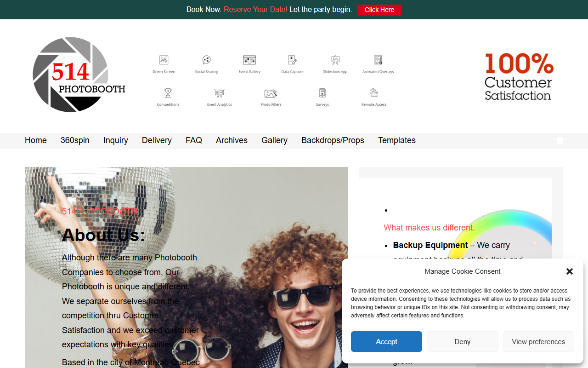The height and width of the screenshot is (368, 588).
Task: Click the red 514PHOTOBOOTH label
Action: tap(100, 211)
